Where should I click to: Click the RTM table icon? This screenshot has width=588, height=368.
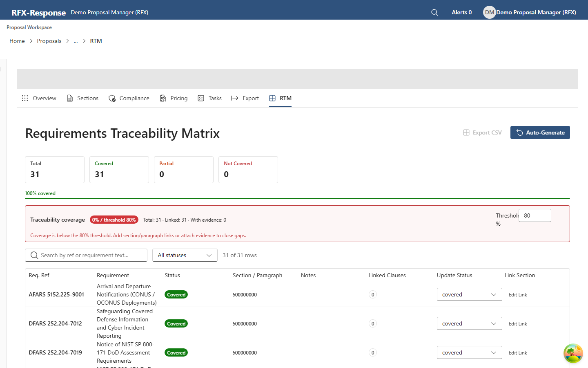click(272, 98)
